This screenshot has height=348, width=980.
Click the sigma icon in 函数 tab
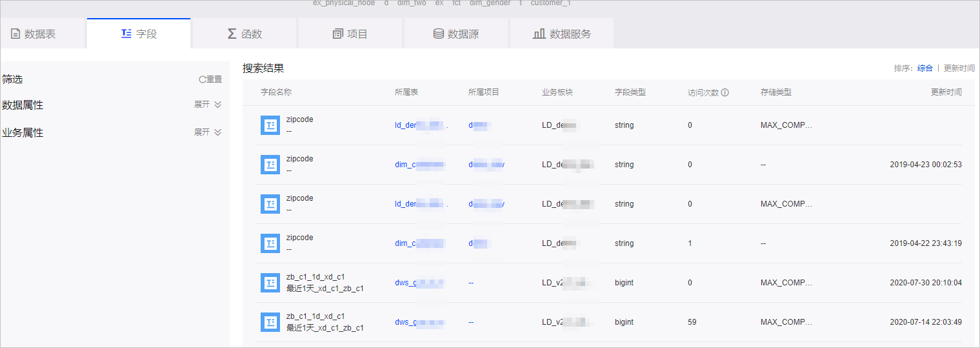(x=232, y=34)
